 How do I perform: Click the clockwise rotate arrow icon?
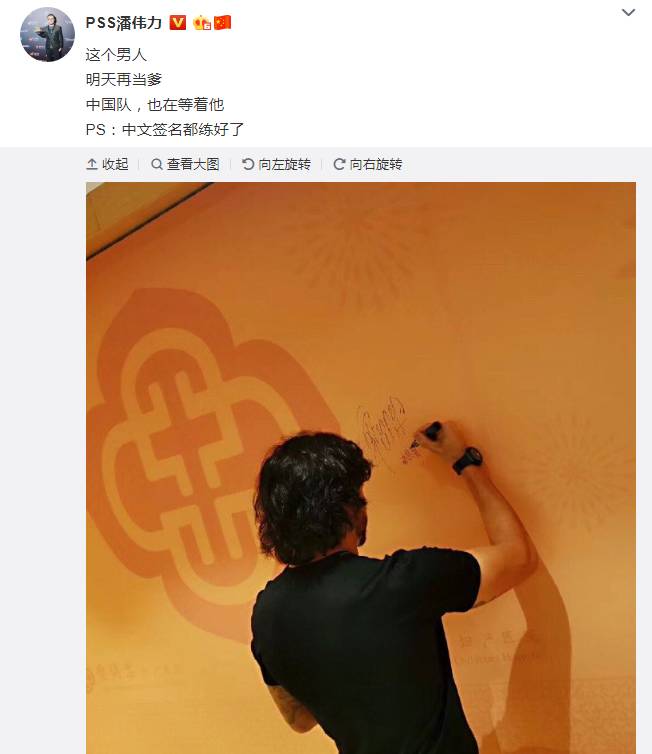pos(339,164)
